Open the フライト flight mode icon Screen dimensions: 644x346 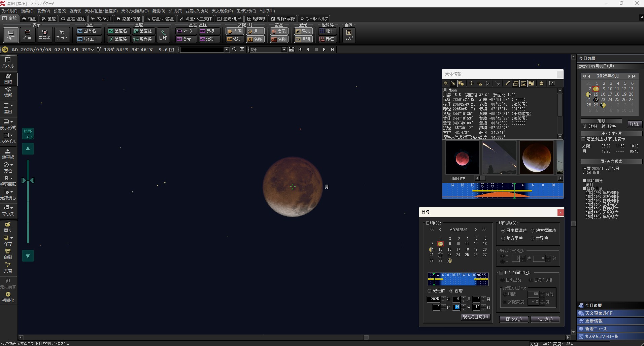(62, 35)
